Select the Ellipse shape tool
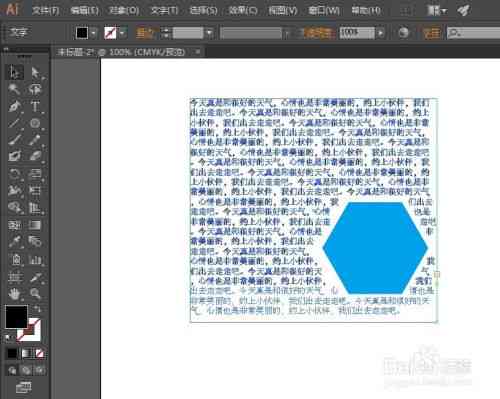Viewport: 500px width, 399px height. coord(35,123)
